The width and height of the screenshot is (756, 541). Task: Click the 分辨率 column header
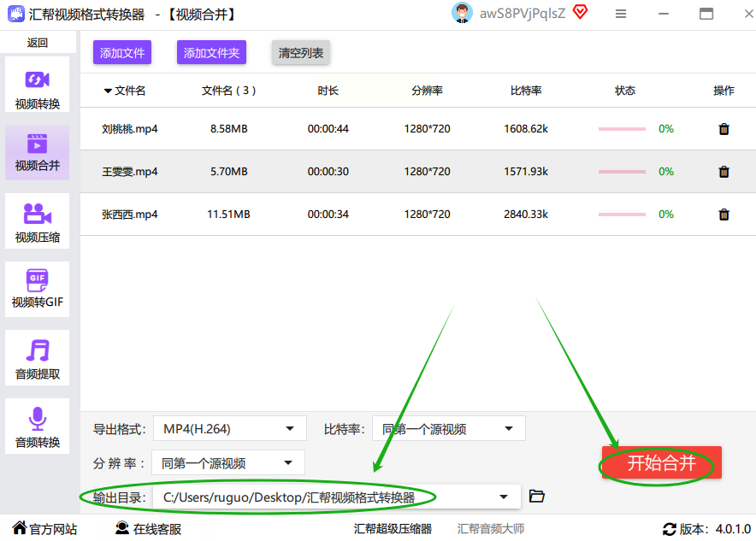428,91
